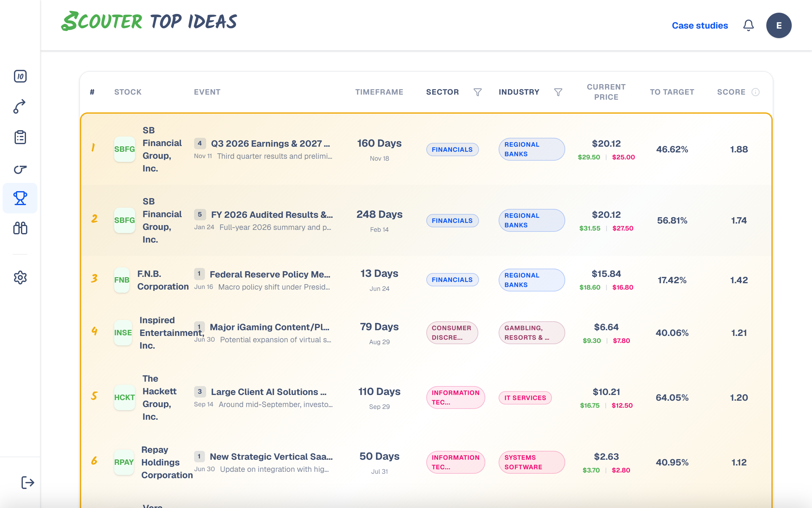Click the Scouter Top Ideas logo
Viewport: 812px width, 508px height.
(x=149, y=21)
